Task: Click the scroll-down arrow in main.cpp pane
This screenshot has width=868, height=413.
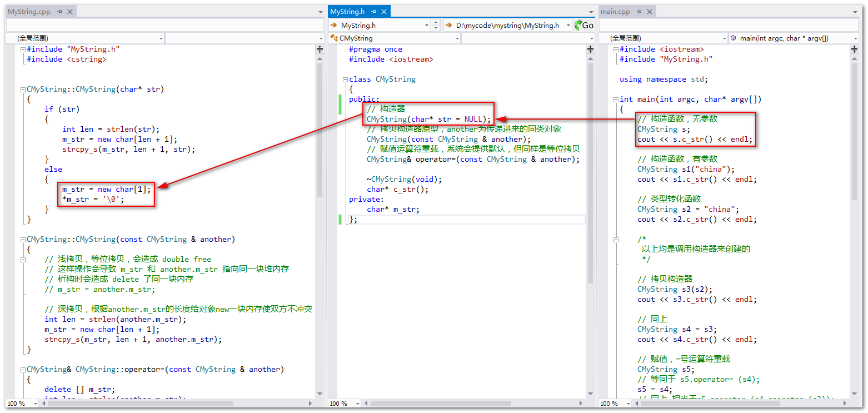Action: (x=854, y=394)
